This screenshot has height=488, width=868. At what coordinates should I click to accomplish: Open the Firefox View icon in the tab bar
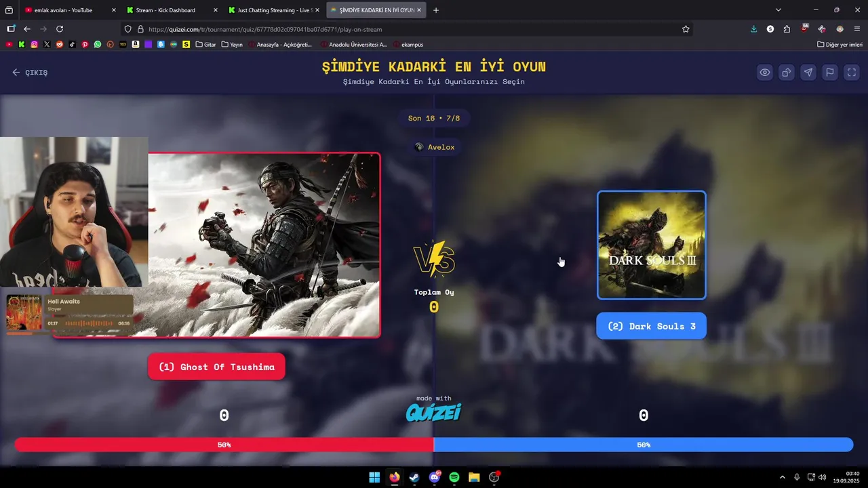click(x=9, y=10)
